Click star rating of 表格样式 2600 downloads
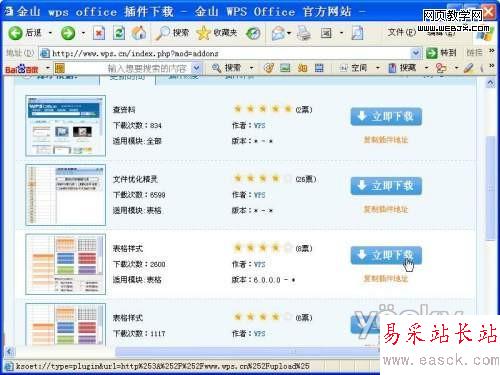The width and height of the screenshot is (500, 375). pos(262,248)
